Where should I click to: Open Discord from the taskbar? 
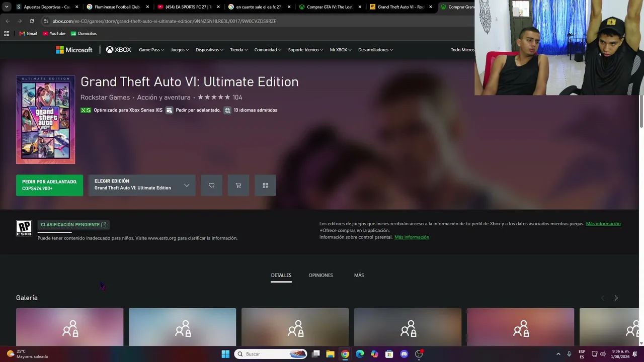click(x=404, y=354)
